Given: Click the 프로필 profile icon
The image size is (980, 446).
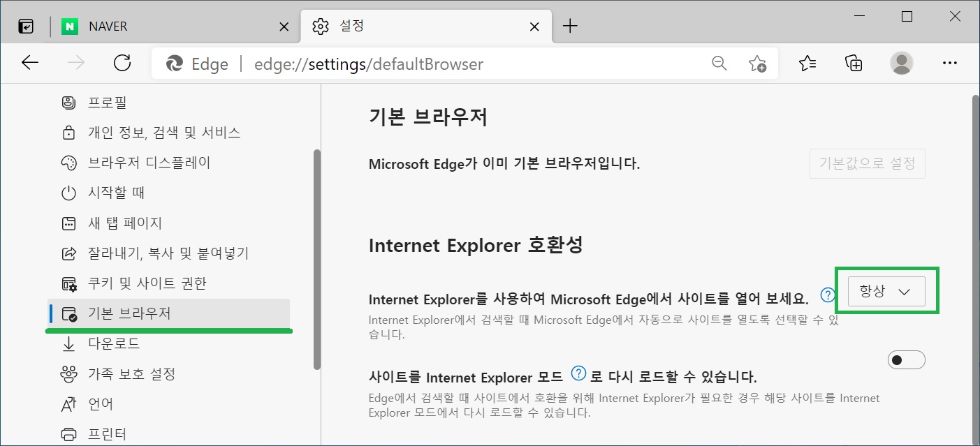Looking at the screenshot, I should click(68, 103).
